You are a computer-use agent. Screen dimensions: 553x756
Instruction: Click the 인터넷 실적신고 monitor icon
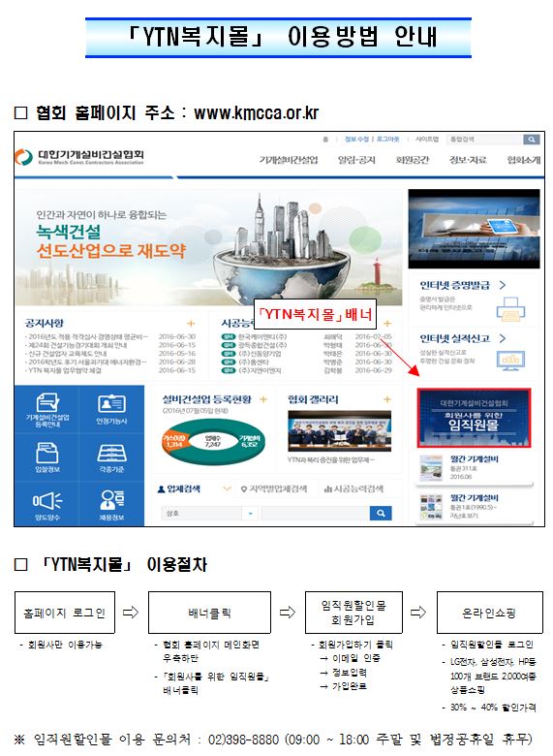[x=510, y=361]
